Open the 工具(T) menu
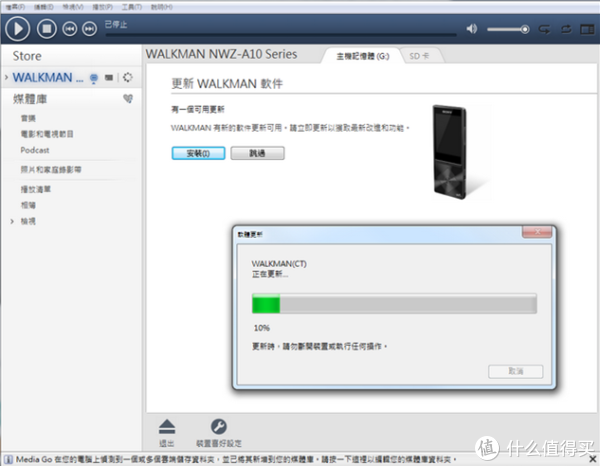Image resolution: width=600 pixels, height=466 pixels. point(132,7)
